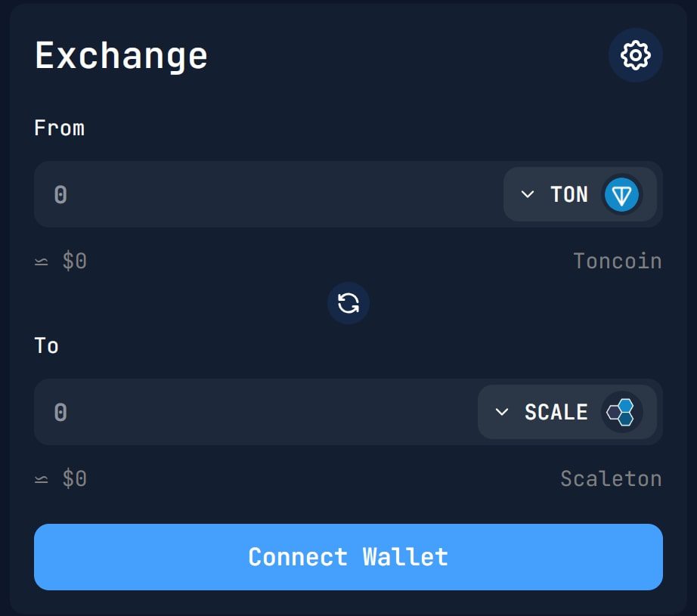
Task: Swap From and To tokens via the arrows icon
Action: [348, 303]
